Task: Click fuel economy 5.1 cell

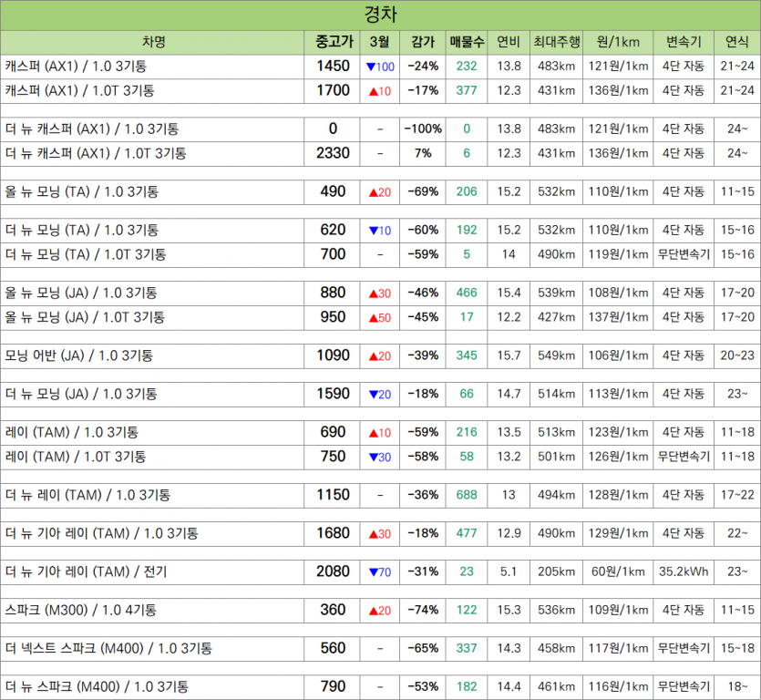Action: (x=509, y=571)
